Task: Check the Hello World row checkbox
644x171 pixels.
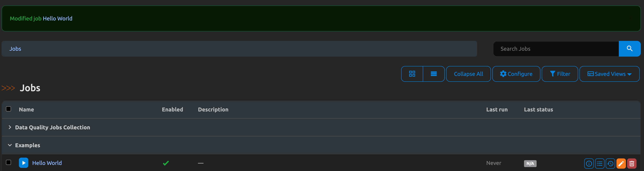Action: click(x=8, y=162)
